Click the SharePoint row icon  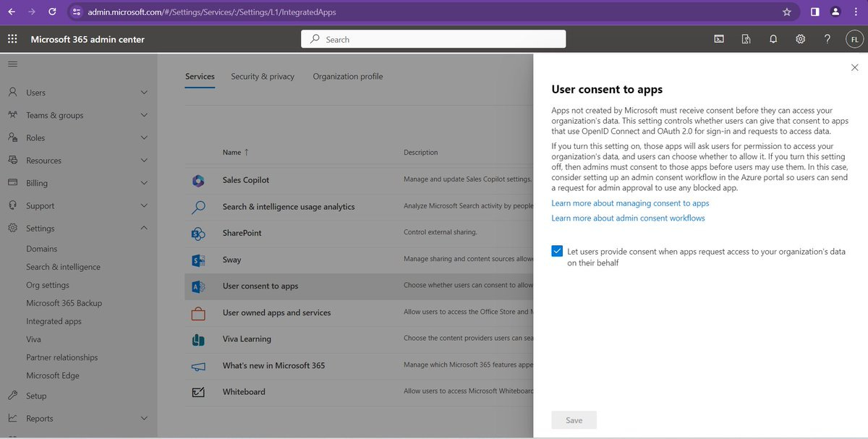click(x=197, y=233)
